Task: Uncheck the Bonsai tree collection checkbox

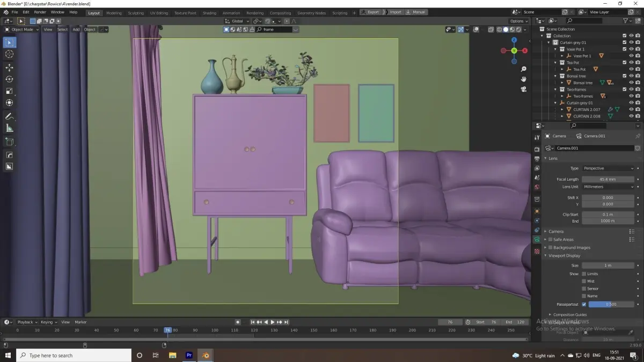Action: pyautogui.click(x=625, y=76)
